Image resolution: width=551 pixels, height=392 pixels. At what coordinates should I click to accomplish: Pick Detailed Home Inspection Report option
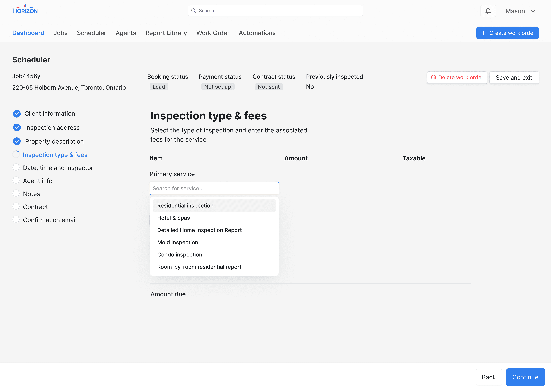[214, 230]
